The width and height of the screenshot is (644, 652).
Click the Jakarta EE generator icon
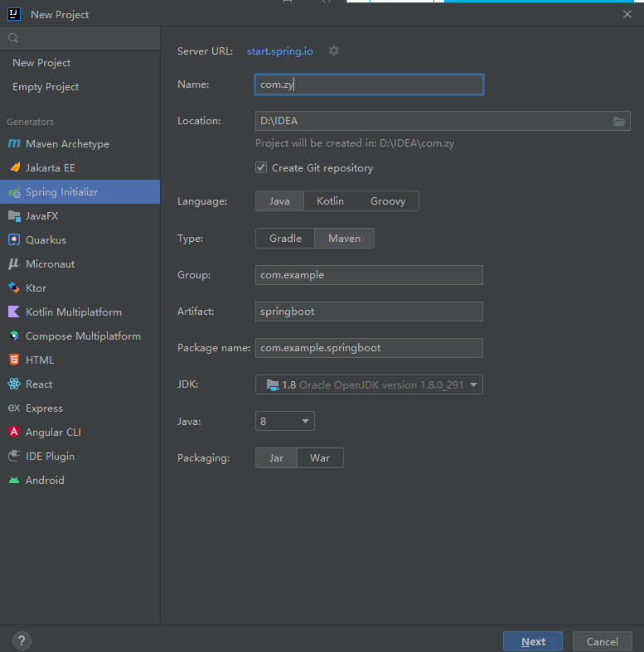[x=15, y=167]
